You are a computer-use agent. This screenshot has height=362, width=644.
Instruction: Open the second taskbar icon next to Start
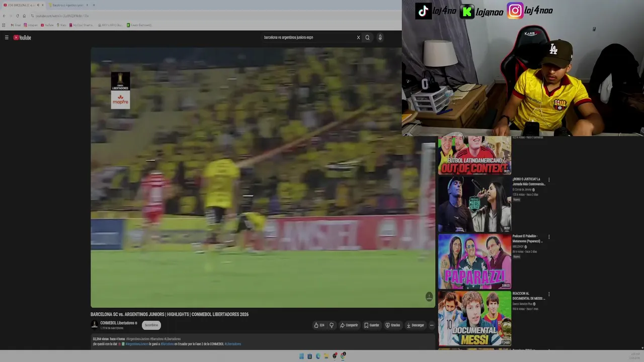309,356
